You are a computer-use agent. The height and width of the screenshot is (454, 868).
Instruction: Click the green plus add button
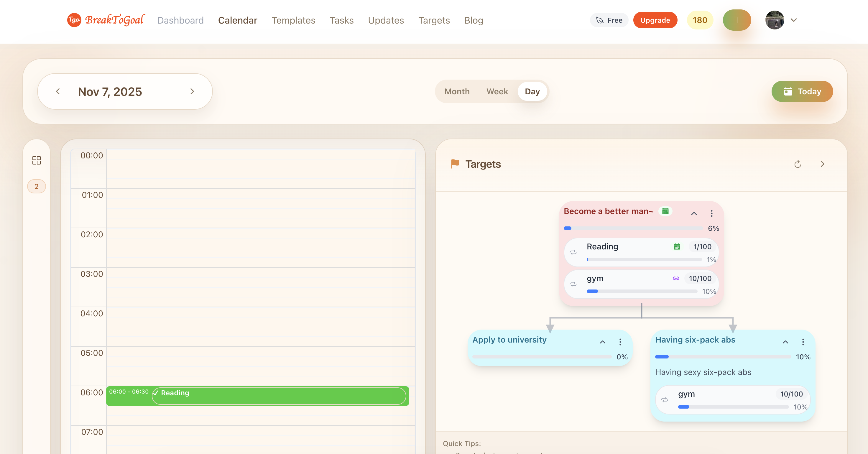pyautogui.click(x=737, y=20)
